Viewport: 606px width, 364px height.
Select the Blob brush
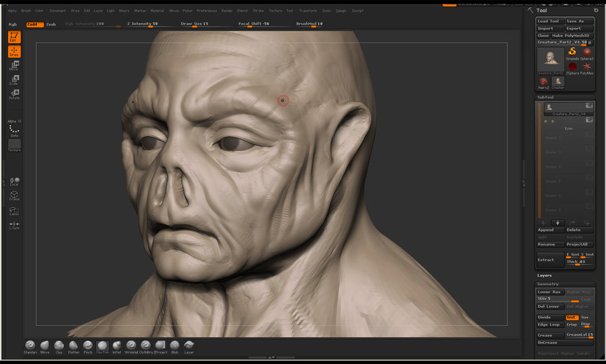(x=174, y=345)
